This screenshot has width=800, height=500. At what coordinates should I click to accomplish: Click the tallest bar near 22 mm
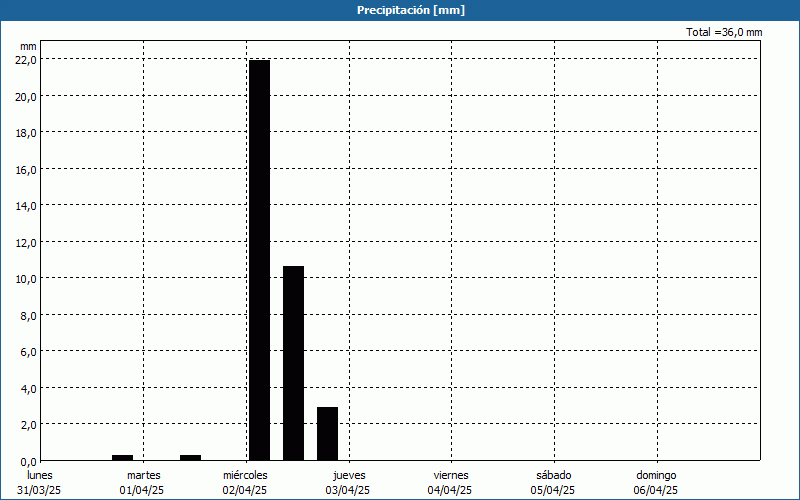click(x=260, y=260)
